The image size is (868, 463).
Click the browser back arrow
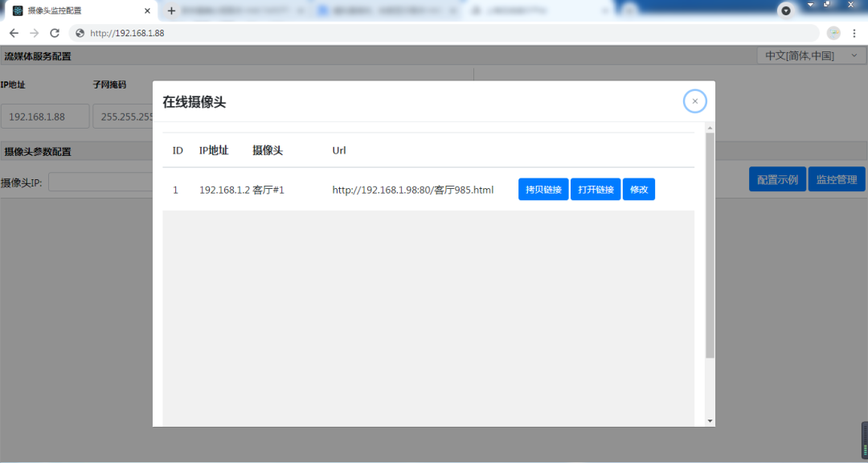(x=14, y=33)
